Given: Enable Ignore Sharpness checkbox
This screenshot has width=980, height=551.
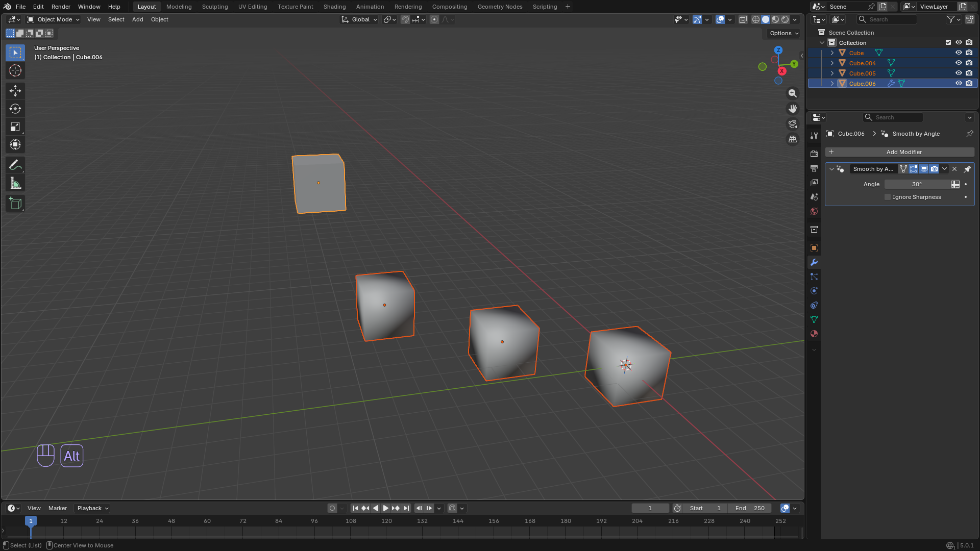Looking at the screenshot, I should 888,197.
